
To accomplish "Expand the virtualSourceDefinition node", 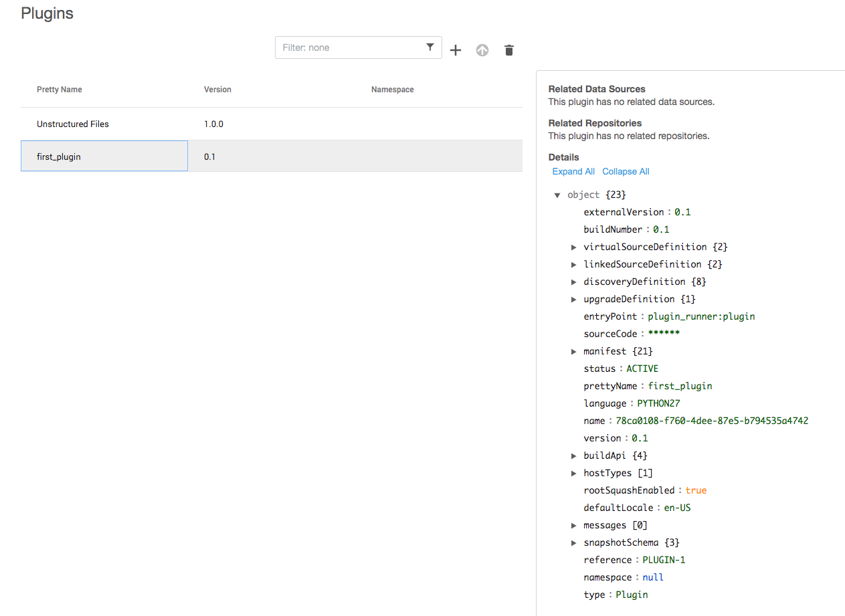I will coord(574,247).
